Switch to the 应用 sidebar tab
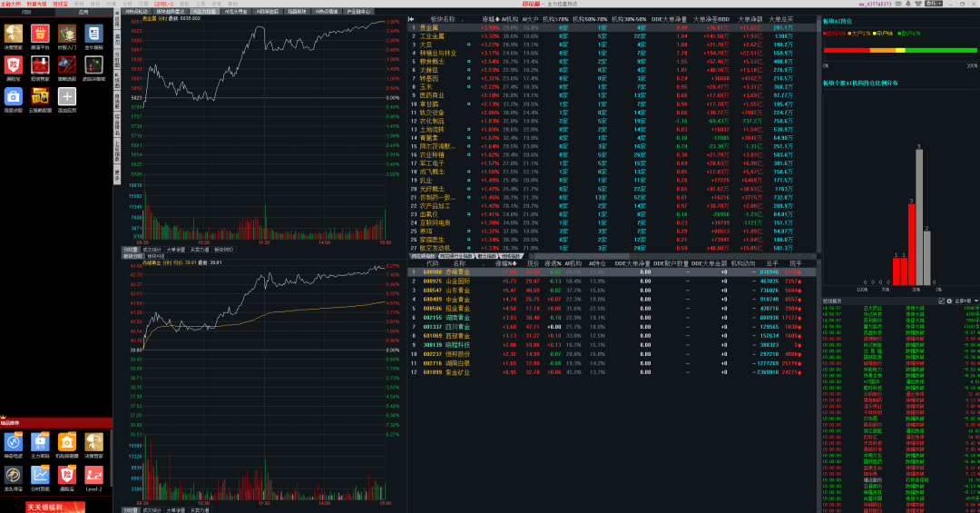Image resolution: width=980 pixels, height=513 pixels. point(83,13)
